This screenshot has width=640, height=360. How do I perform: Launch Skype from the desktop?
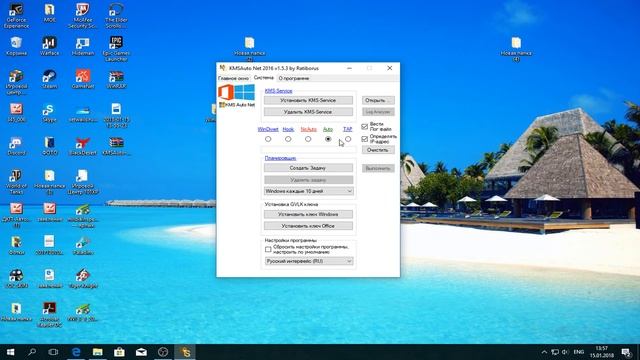49,113
